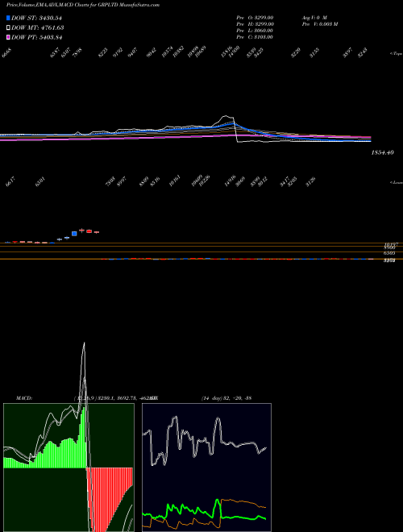This screenshot has height=532, width=403.
Task: Click the white DOW MT legend swatch
Action: pos(9,28)
